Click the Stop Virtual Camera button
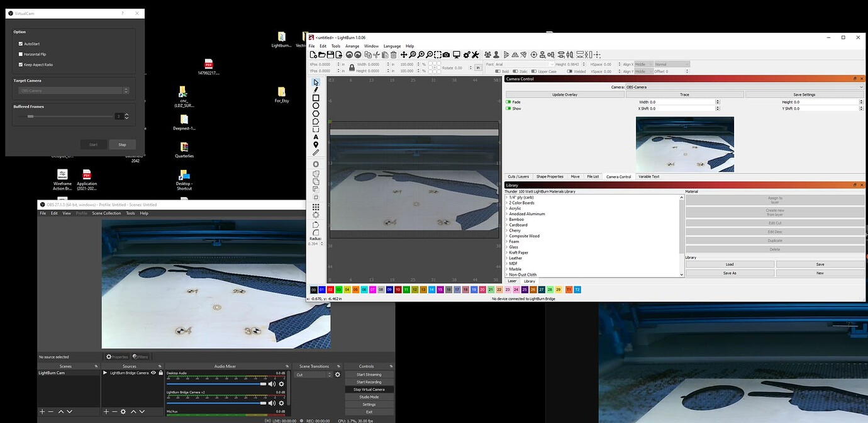This screenshot has width=868, height=423. click(x=369, y=390)
